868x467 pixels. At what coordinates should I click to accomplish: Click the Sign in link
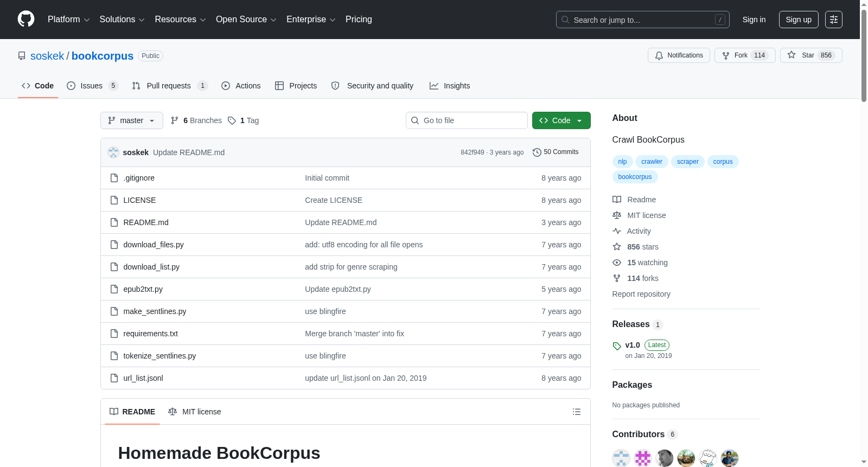coord(754,20)
